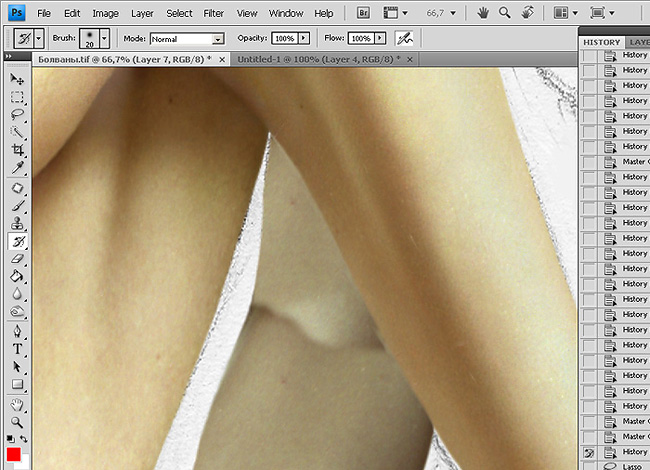Click the Rotate View tool in application bar

[x=527, y=13]
